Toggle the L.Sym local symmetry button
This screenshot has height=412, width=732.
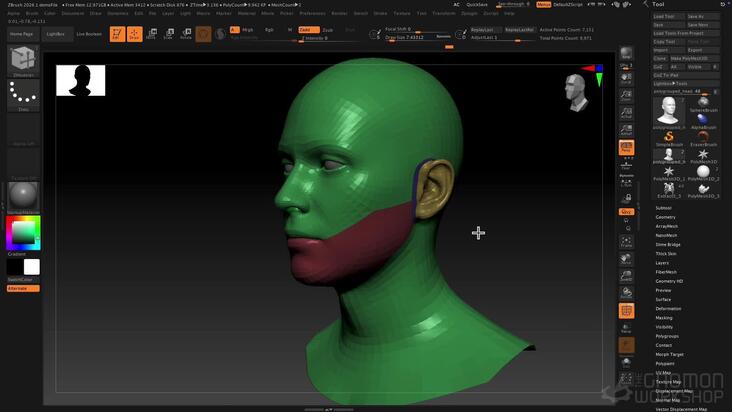(x=626, y=182)
